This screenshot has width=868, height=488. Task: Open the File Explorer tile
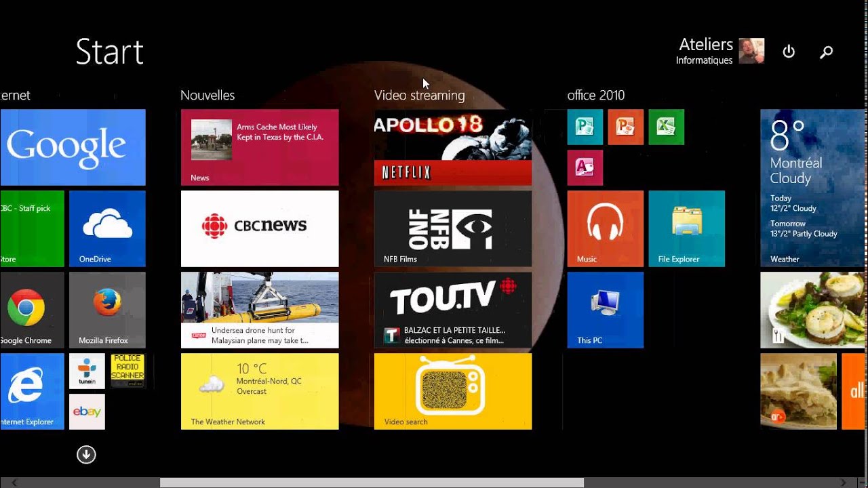[687, 228]
